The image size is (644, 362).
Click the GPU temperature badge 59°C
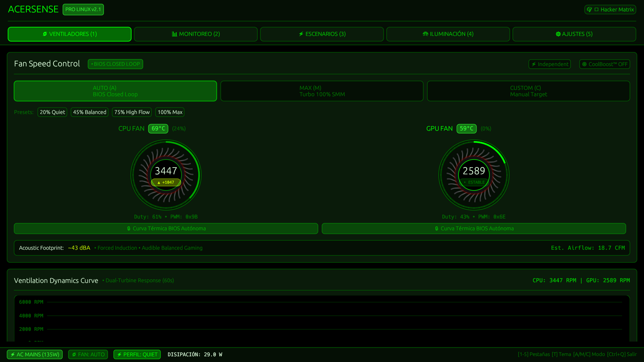[466, 128]
